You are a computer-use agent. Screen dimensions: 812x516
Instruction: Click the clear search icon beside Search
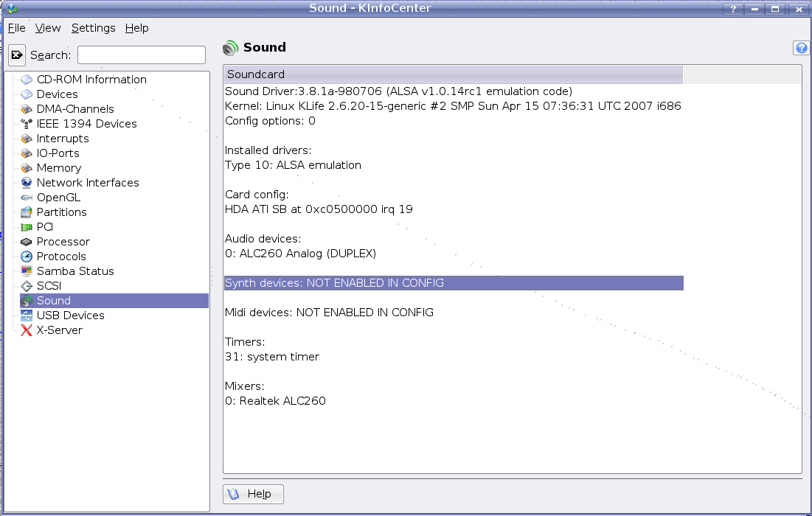pyautogui.click(x=17, y=55)
